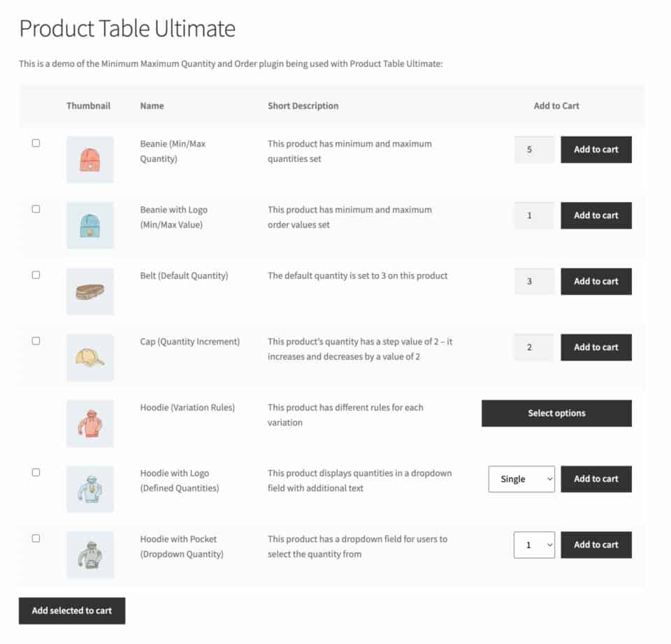This screenshot has height=644, width=671.
Task: Select the Belt quantity field showing 3
Action: point(533,281)
